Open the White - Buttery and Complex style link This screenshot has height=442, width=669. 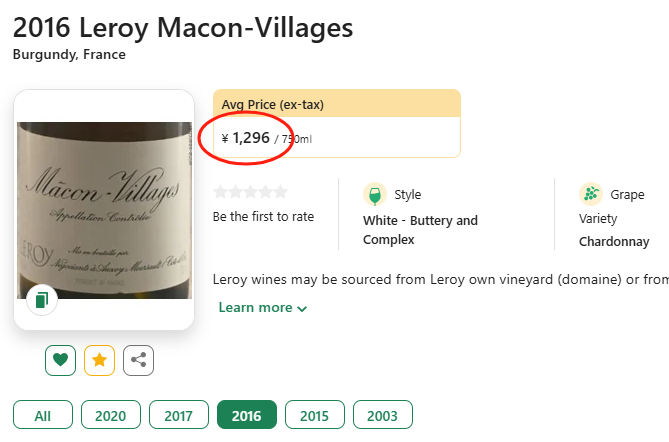click(420, 230)
